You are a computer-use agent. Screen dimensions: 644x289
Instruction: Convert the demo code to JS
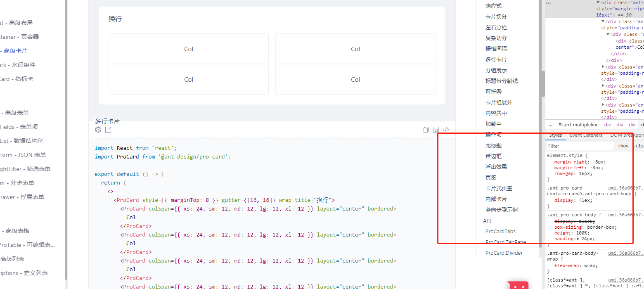tap(436, 130)
